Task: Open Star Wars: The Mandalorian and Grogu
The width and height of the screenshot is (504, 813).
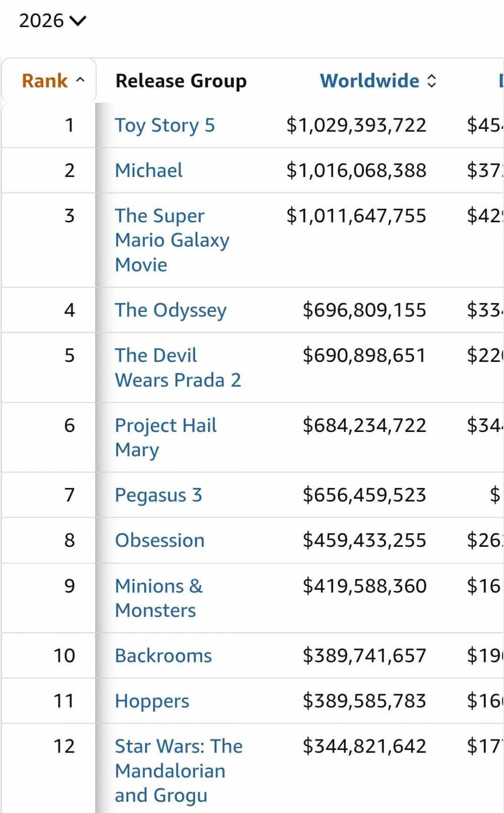Action: 178,770
